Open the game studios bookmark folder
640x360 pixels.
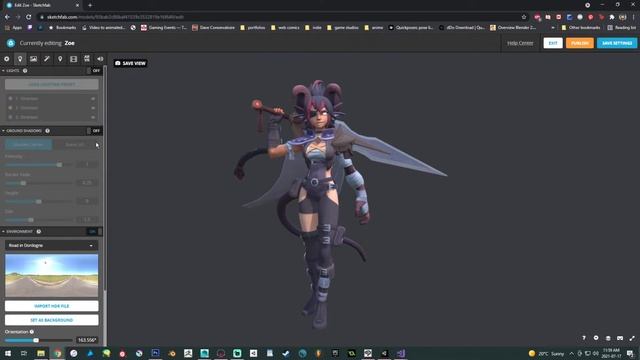(342, 28)
